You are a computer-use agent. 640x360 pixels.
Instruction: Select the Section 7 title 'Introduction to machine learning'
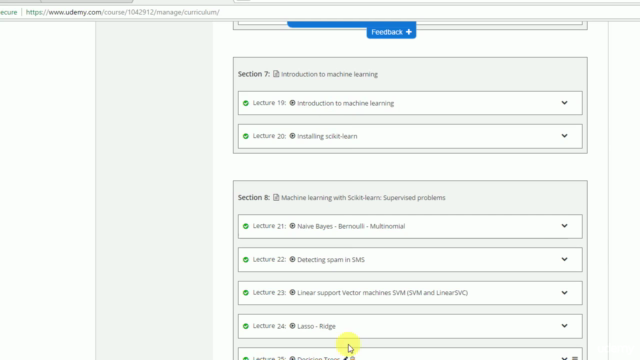click(329, 74)
